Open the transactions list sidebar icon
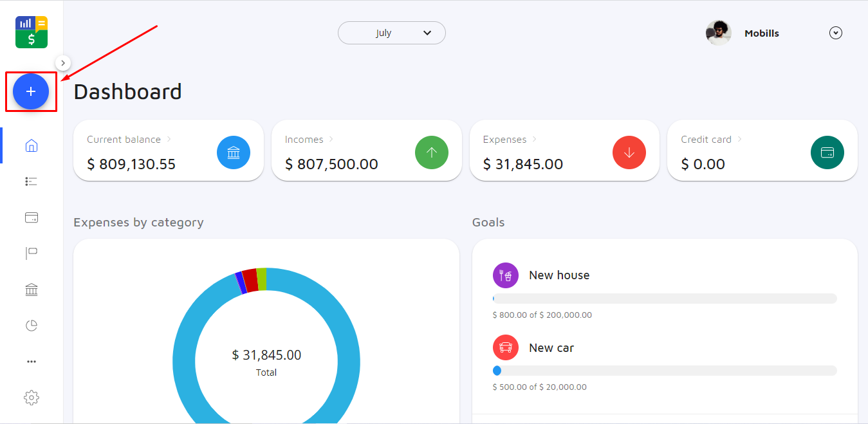The height and width of the screenshot is (424, 868). pos(31,182)
